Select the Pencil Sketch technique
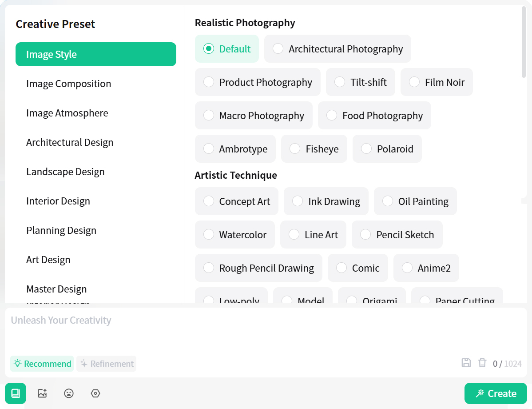Viewport: 532px width, 409px height. tap(365, 235)
